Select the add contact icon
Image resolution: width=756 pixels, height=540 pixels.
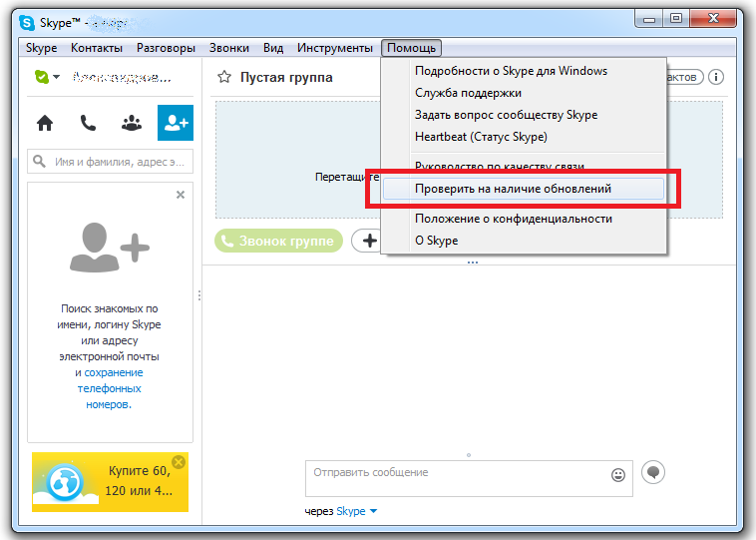[176, 123]
